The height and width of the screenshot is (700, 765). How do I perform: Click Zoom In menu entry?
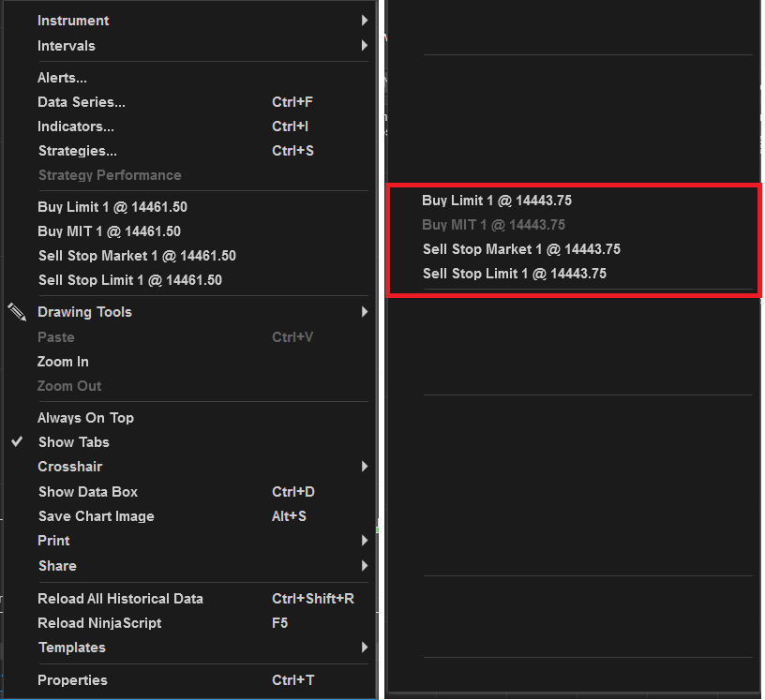click(x=63, y=362)
